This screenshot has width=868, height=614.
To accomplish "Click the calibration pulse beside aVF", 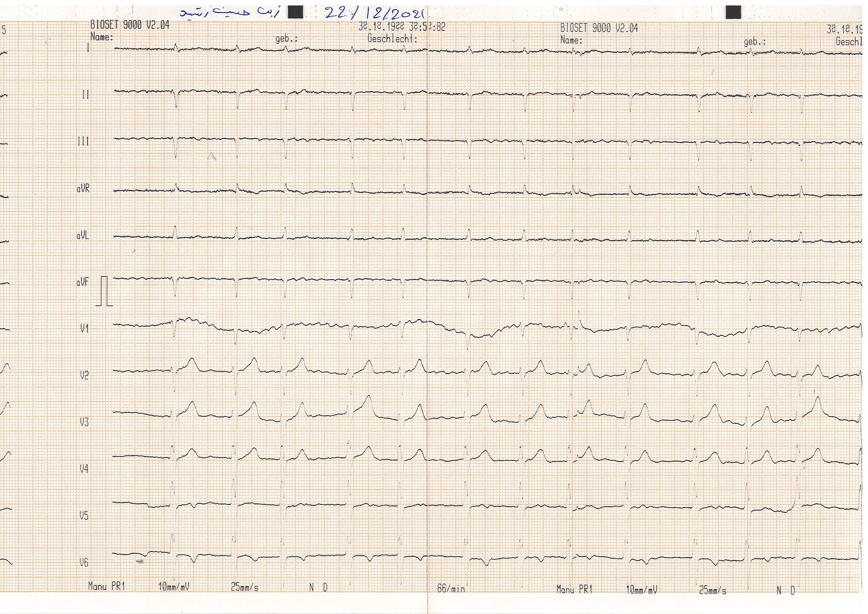I will (104, 291).
